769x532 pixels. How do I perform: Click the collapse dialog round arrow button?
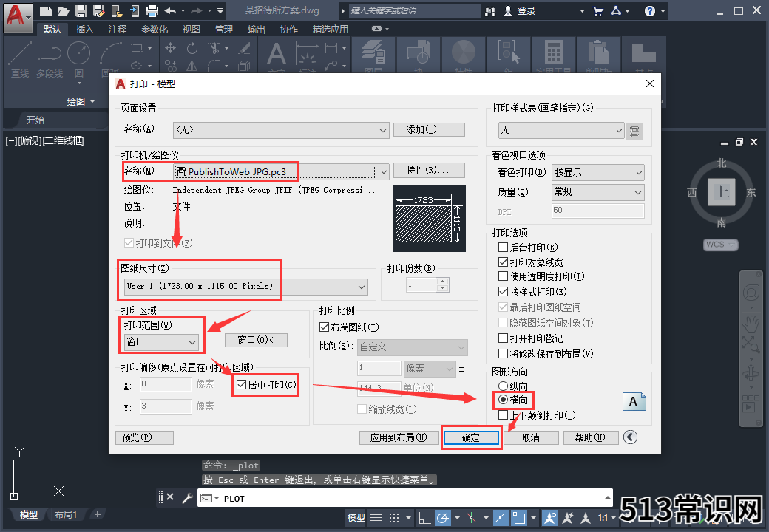630,437
